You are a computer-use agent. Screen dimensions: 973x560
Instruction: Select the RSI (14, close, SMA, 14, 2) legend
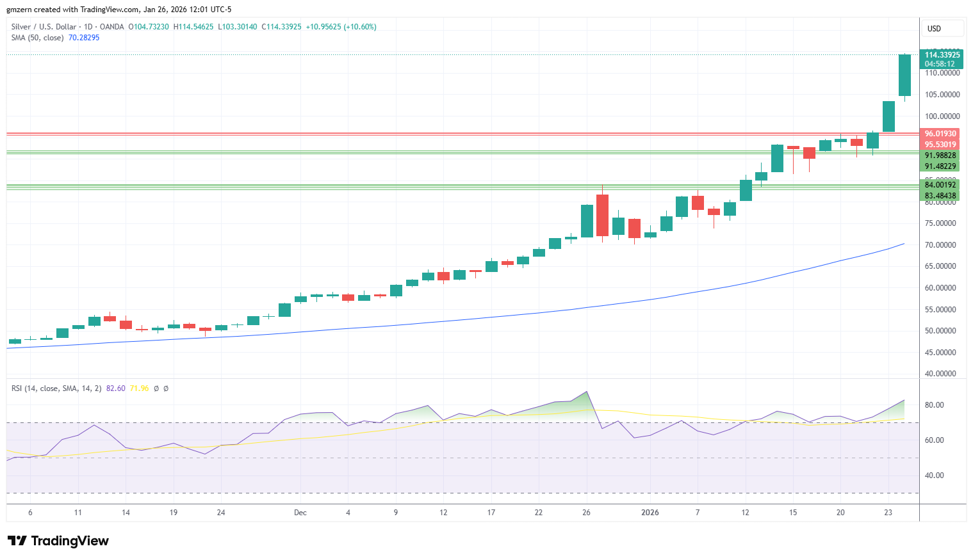point(56,388)
